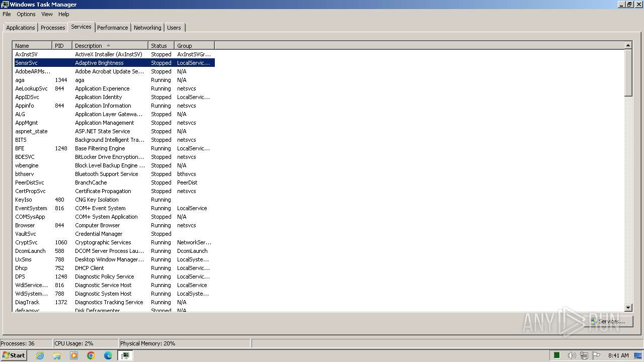Select Task Manager taskbar button

coord(125,355)
